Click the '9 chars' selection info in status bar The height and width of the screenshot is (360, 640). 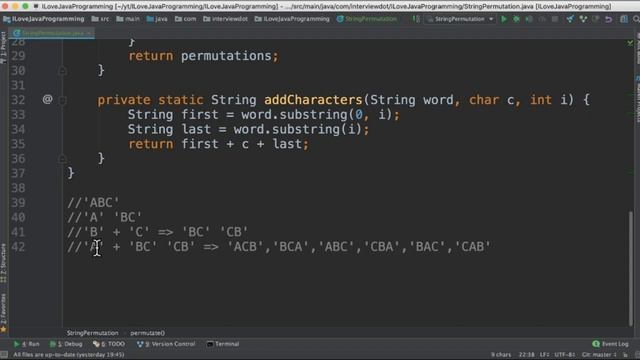pos(500,355)
